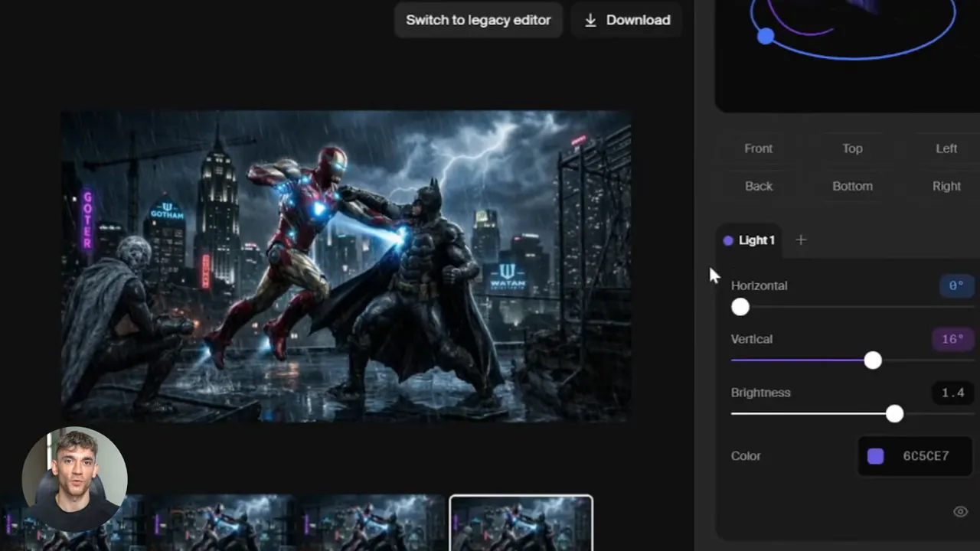
Task: Select the highlighted fourth image thumbnail
Action: pyautogui.click(x=521, y=523)
